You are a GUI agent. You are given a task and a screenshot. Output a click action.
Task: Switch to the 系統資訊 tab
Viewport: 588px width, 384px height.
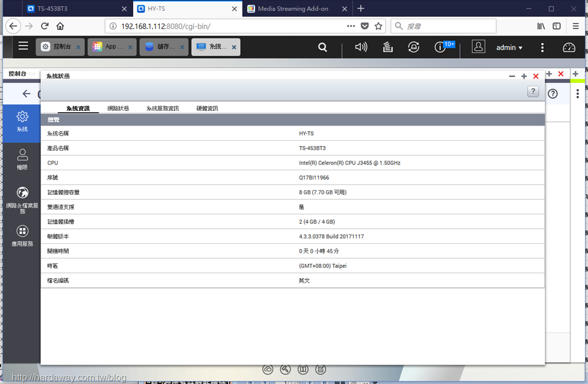[78, 109]
